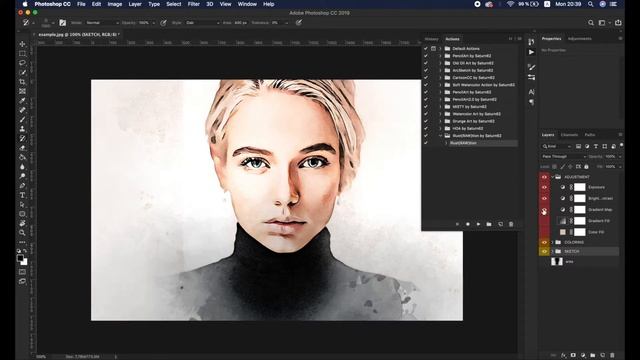Switch to the History tab
The height and width of the screenshot is (360, 640).
(x=431, y=39)
